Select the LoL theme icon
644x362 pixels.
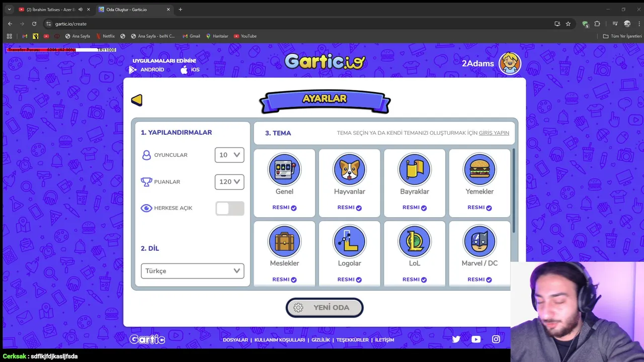(x=415, y=241)
